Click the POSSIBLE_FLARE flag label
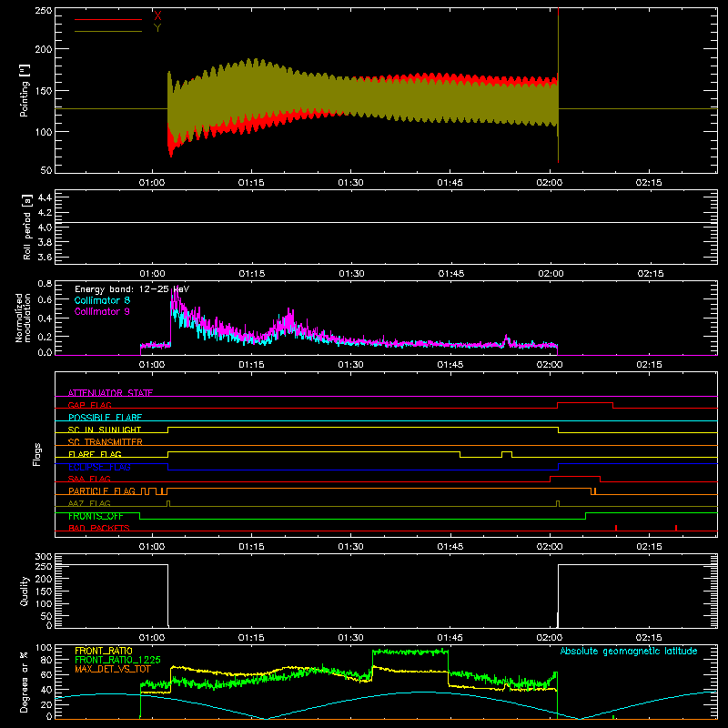The height and width of the screenshot is (728, 728). point(105,418)
